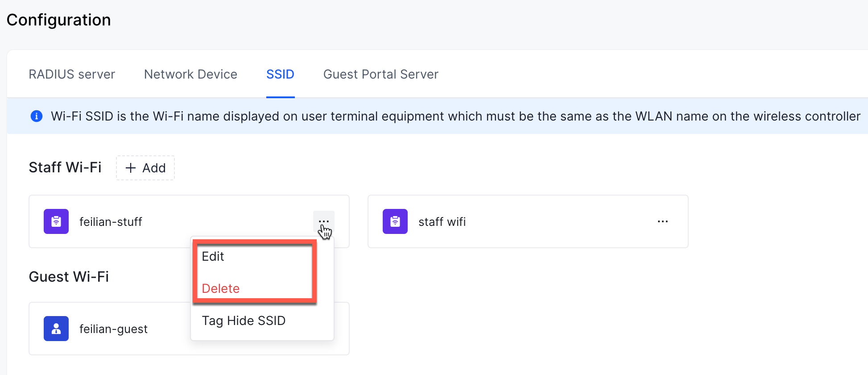Image resolution: width=868 pixels, height=375 pixels.
Task: Choose Delete from the context menu
Action: pos(221,289)
